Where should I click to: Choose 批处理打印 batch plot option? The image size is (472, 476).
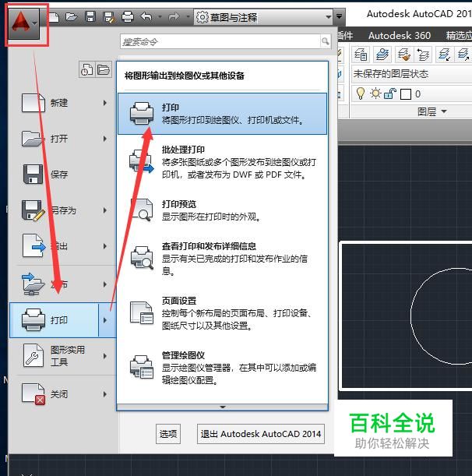222,162
